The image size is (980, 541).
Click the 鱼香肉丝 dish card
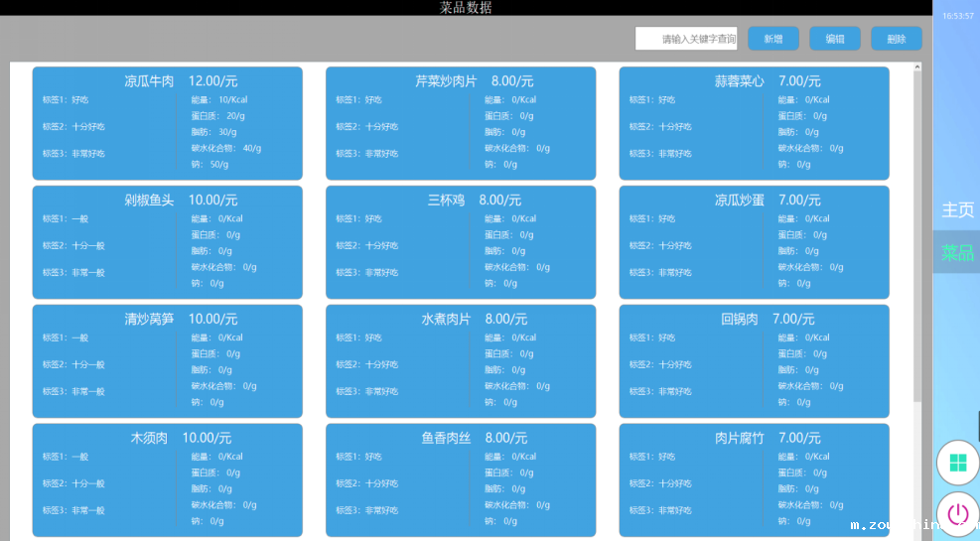[461, 480]
